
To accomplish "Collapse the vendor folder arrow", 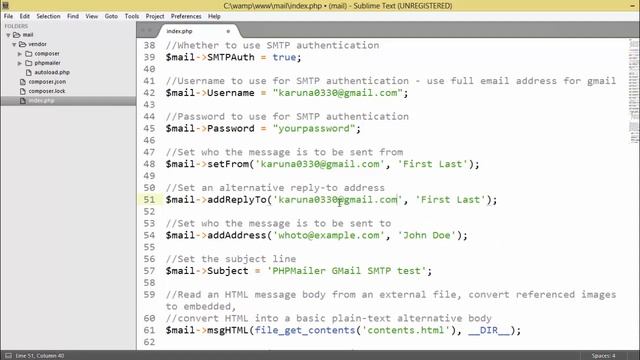I will 14,44.
